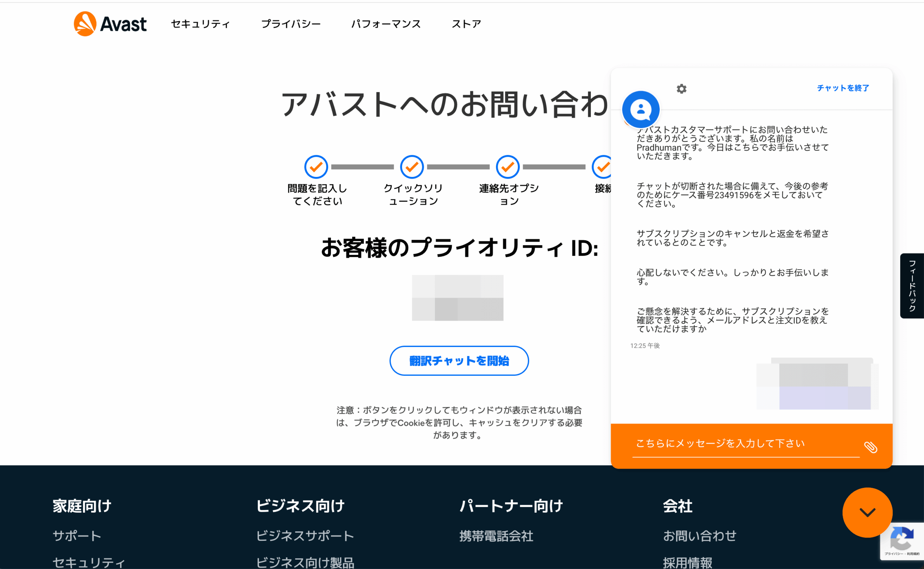Viewport: 924px width, 569px height.
Task: Click the ビジネス向け footer heading
Action: point(300,505)
